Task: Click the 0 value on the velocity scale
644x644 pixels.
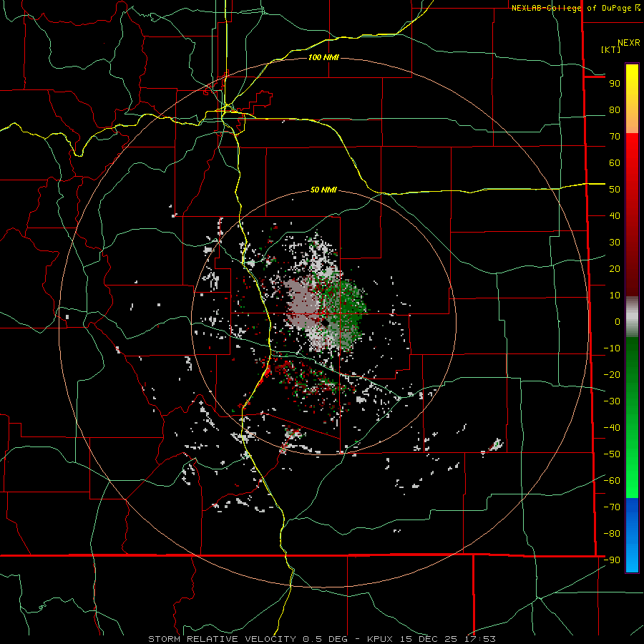Action: coord(618,322)
